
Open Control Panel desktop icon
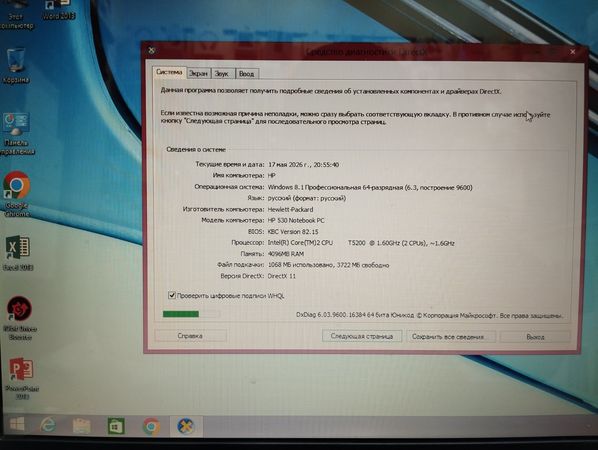tap(16, 133)
